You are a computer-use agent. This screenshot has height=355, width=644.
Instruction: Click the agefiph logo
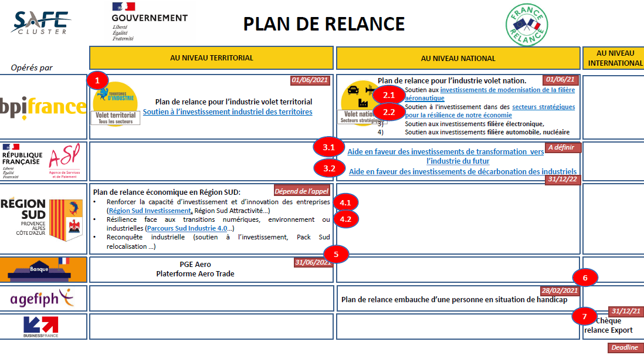(x=43, y=299)
